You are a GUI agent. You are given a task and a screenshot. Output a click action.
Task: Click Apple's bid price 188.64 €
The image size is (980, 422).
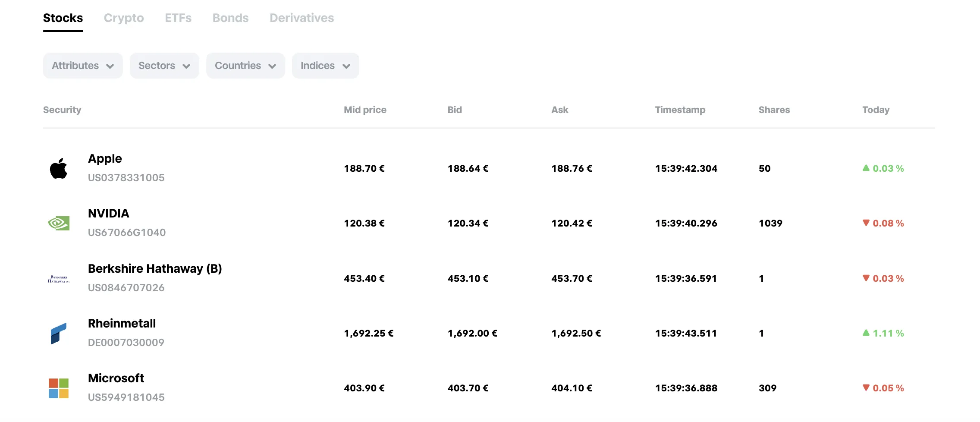pos(468,169)
